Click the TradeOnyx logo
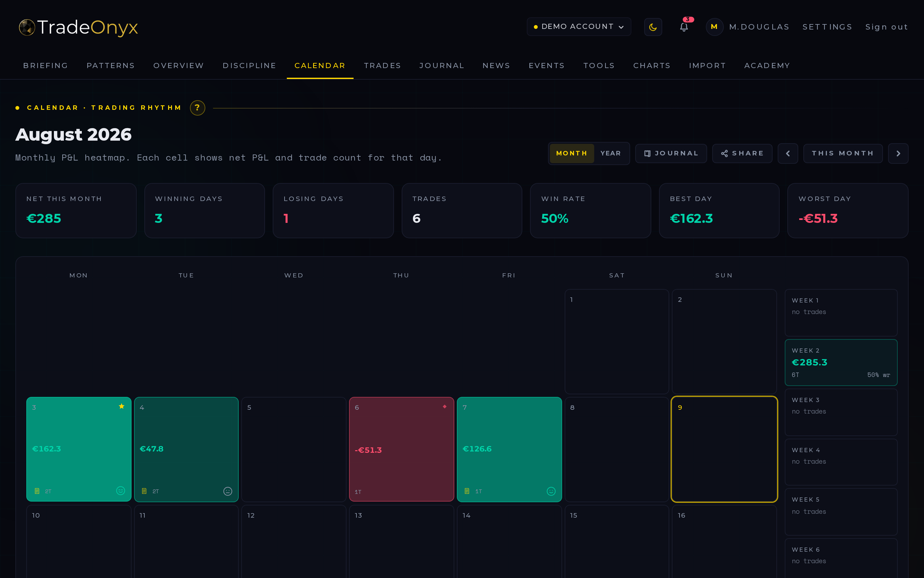Screen dimensions: 924x578 click(x=78, y=27)
